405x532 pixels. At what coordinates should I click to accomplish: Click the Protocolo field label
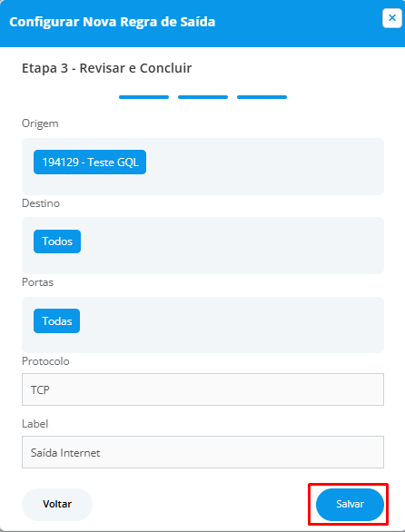pos(45,361)
